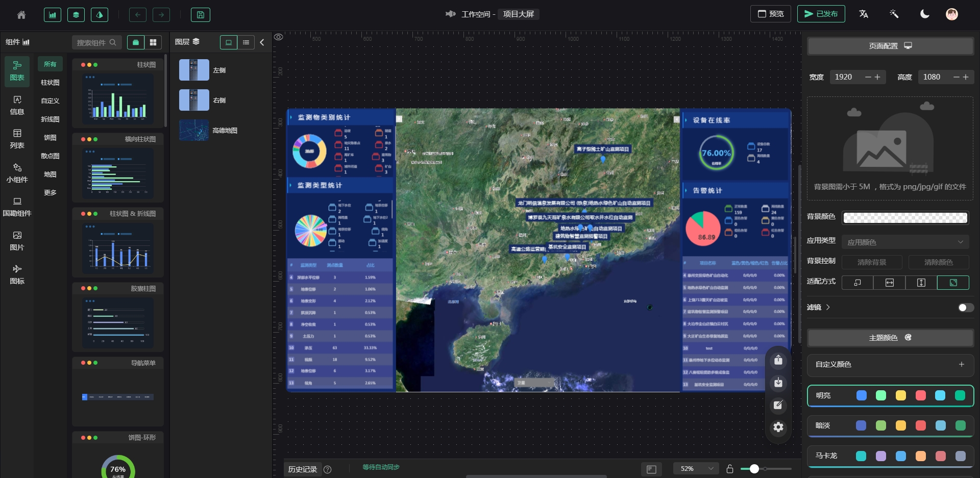Switch component list to grid view
980x478 pixels.
click(x=153, y=42)
